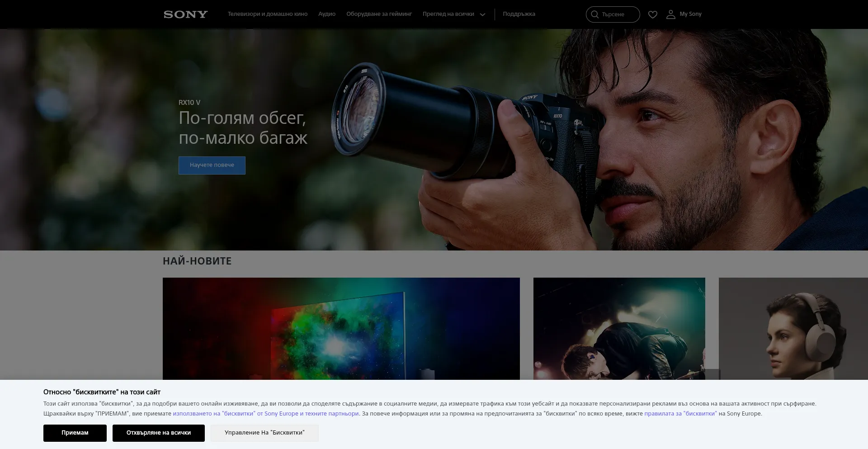Open the headphones woman thumbnail

793,329
